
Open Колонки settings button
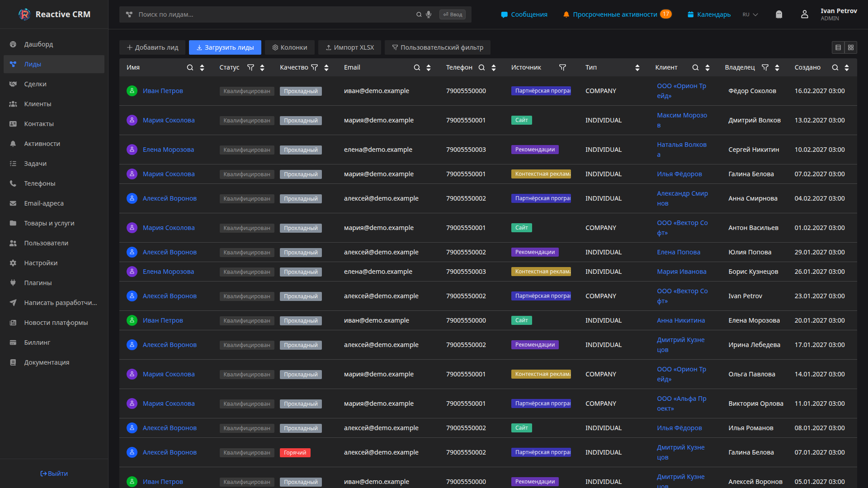tap(290, 47)
